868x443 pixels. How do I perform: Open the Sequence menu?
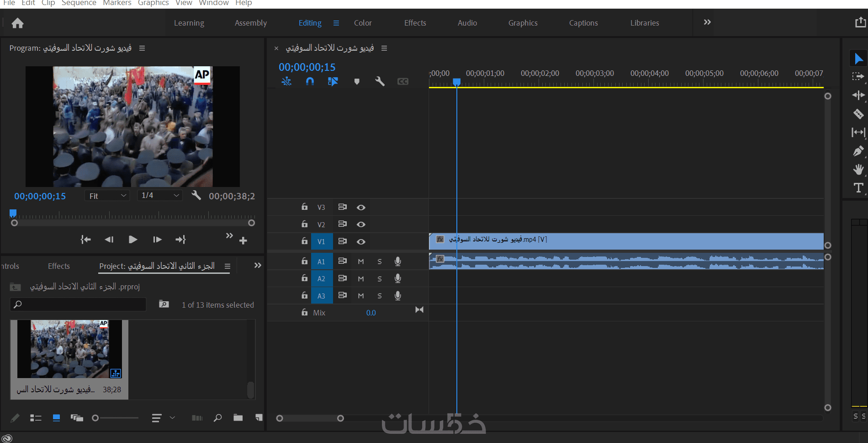tap(79, 3)
